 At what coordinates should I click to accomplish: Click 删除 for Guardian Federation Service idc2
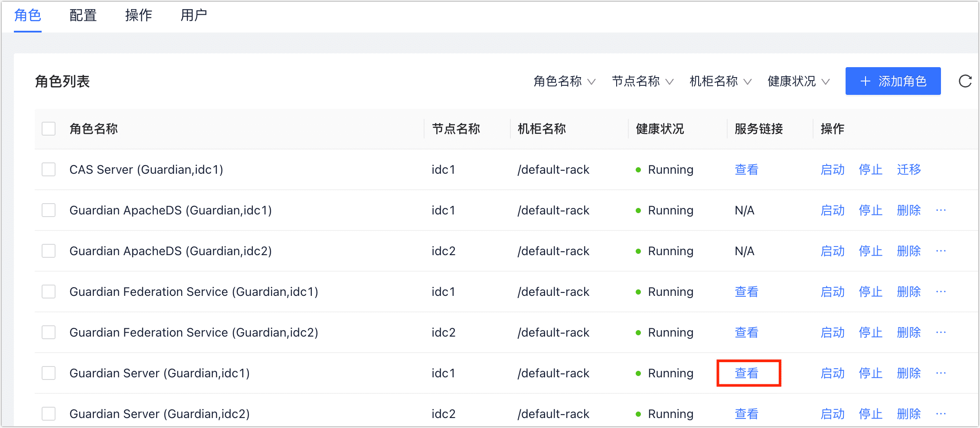coord(909,332)
